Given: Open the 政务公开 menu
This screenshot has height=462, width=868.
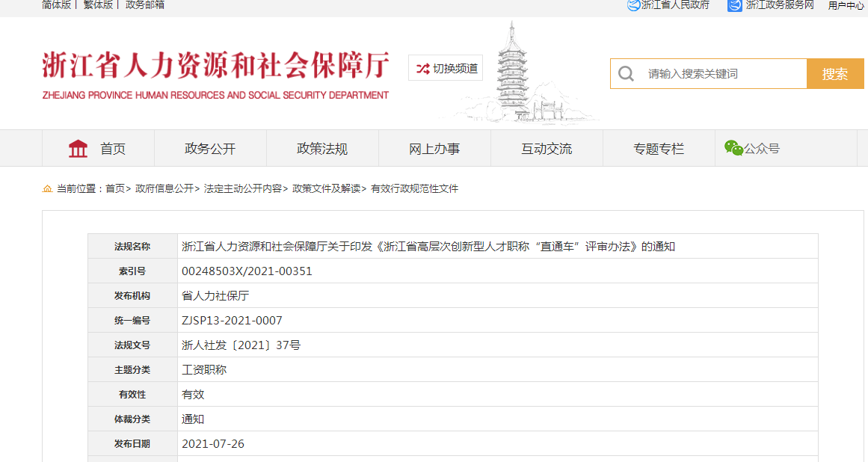Looking at the screenshot, I should pos(210,149).
